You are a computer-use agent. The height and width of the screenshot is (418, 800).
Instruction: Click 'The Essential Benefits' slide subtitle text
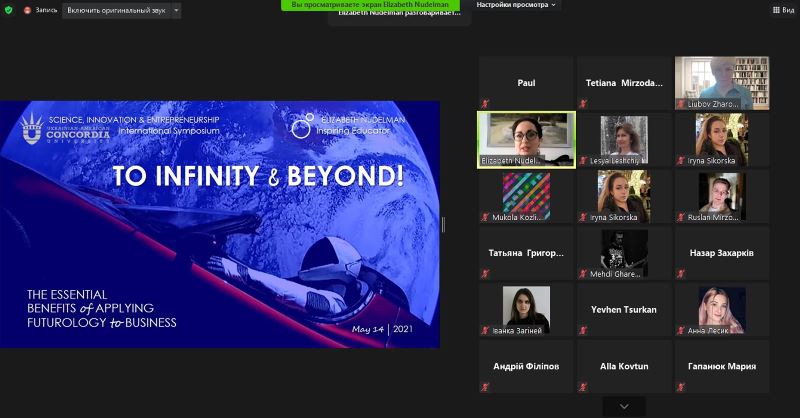[102, 309]
